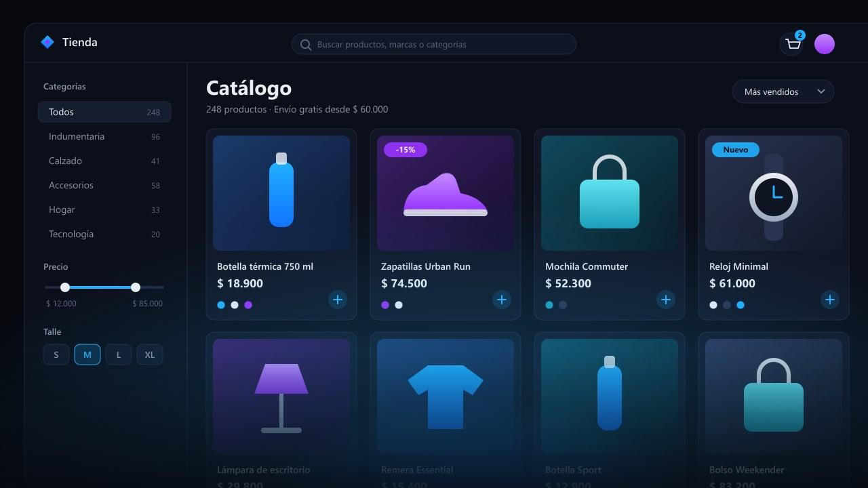Open the Remera Essential shirt image
Screen dimensions: 868x488
point(446,396)
